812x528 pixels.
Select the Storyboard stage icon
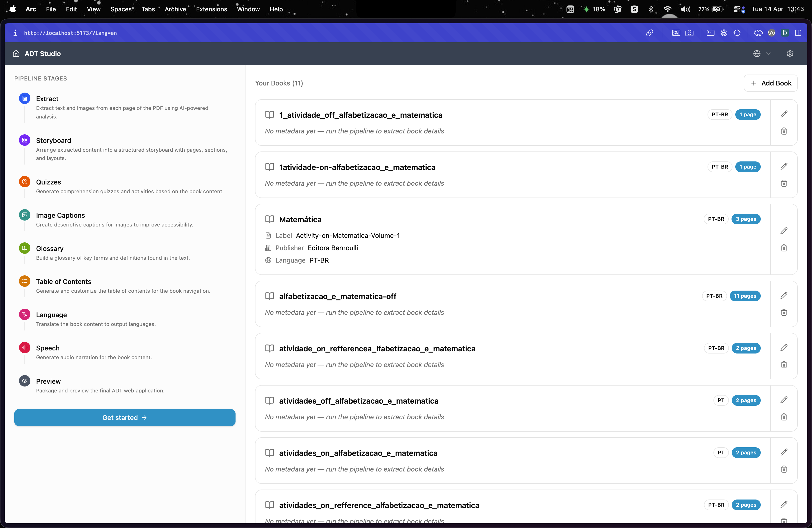click(x=24, y=140)
